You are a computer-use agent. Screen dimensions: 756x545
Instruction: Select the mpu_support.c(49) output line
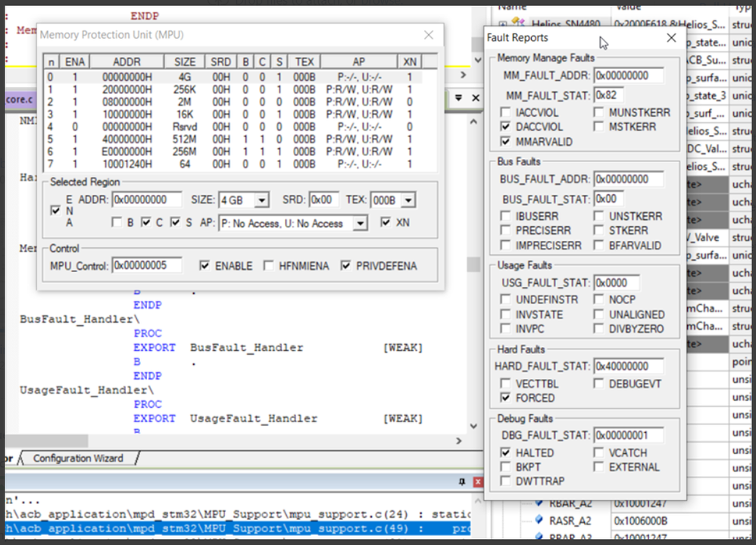(x=238, y=528)
